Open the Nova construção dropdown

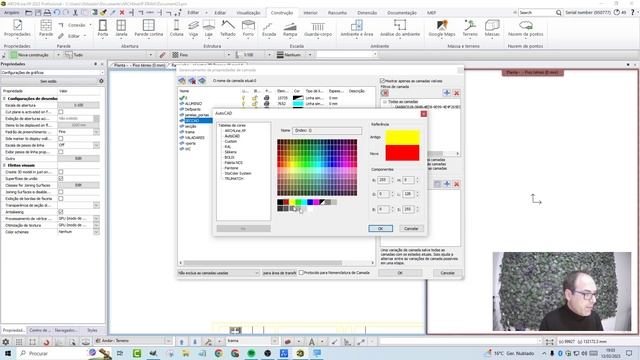tap(58, 55)
